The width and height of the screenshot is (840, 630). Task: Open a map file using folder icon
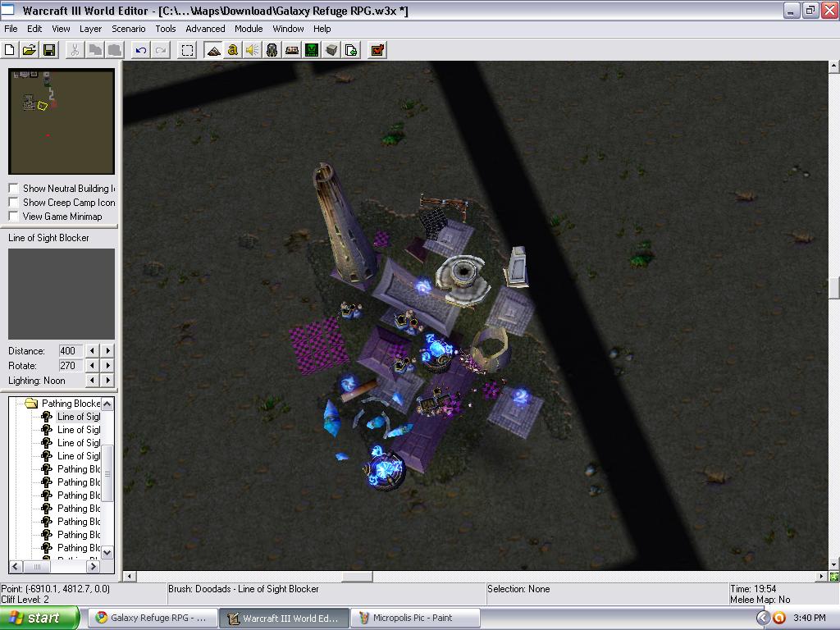click(30, 50)
